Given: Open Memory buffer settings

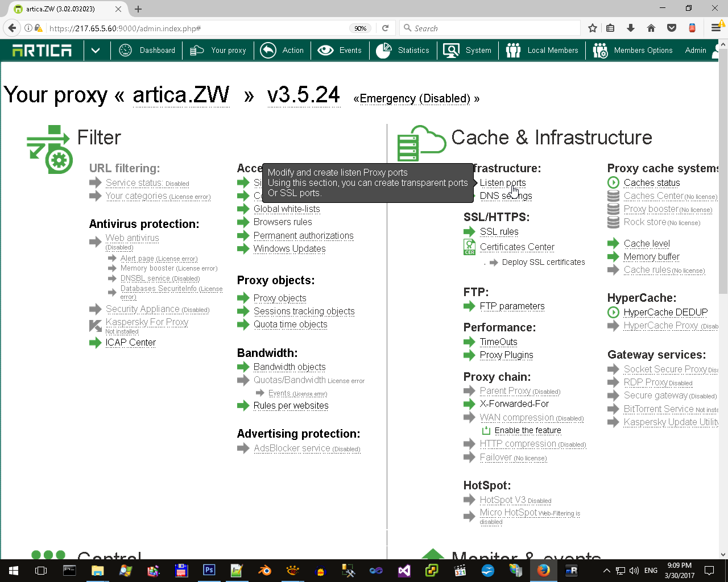Looking at the screenshot, I should [652, 257].
